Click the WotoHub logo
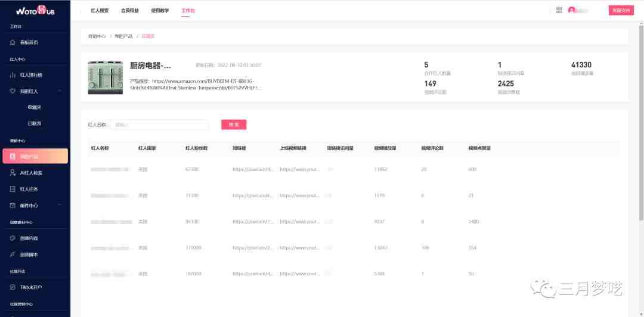Viewport: 644px width, 317px height. [35, 10]
